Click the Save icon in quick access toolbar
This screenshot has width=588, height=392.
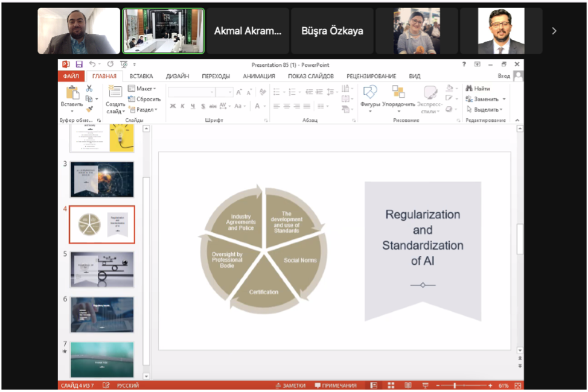coord(79,64)
